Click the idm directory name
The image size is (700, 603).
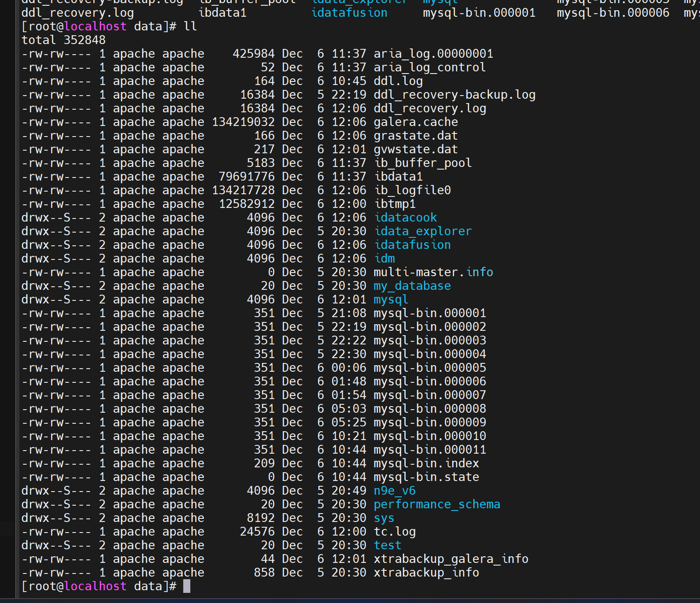click(384, 259)
